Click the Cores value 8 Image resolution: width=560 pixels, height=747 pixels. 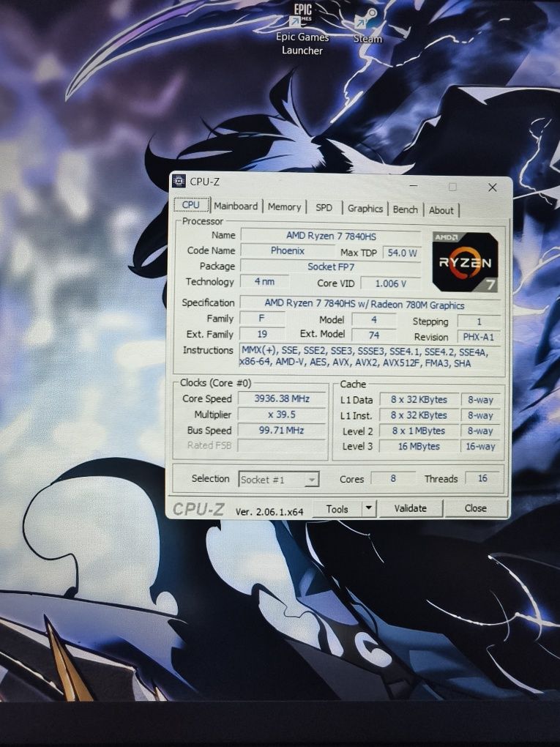(393, 478)
